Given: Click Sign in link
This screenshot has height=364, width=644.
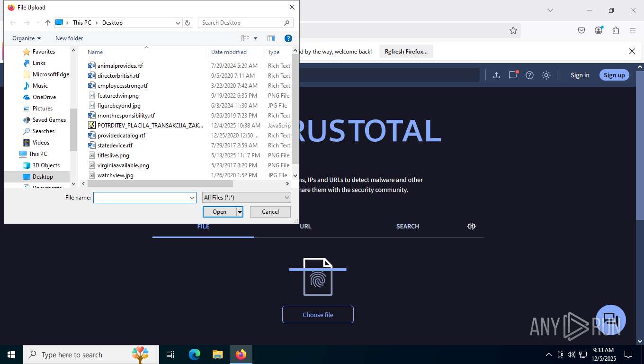Looking at the screenshot, I should 580,75.
